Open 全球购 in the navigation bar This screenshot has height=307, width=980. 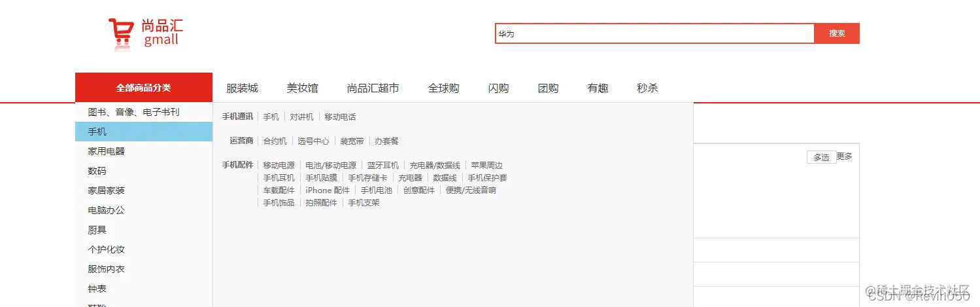[444, 88]
